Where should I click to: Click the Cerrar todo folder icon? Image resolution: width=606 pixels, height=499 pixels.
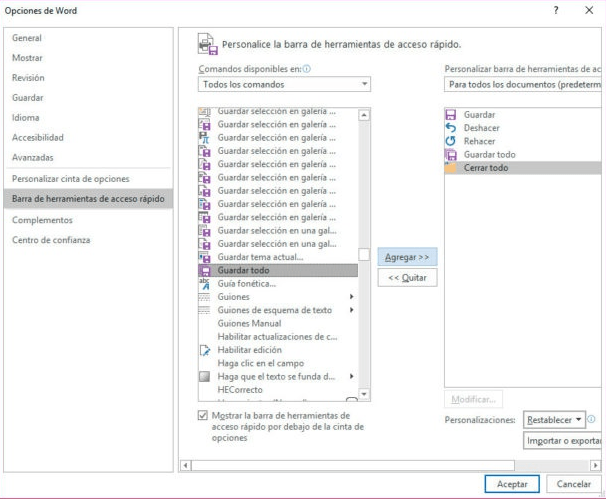click(x=451, y=168)
